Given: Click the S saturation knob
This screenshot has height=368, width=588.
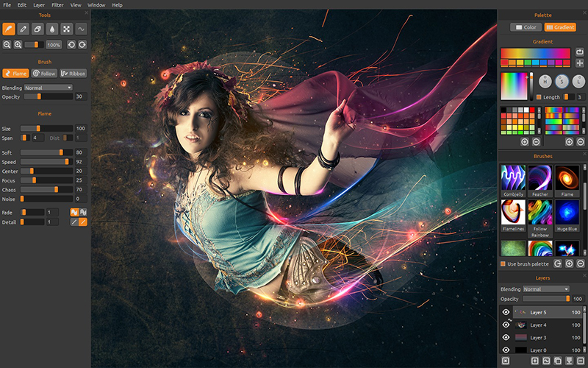Looking at the screenshot, I should [562, 81].
